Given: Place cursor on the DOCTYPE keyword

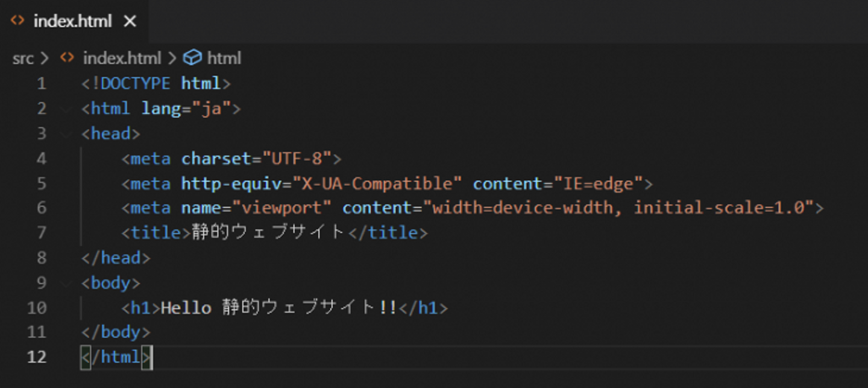Looking at the screenshot, I should [136, 83].
